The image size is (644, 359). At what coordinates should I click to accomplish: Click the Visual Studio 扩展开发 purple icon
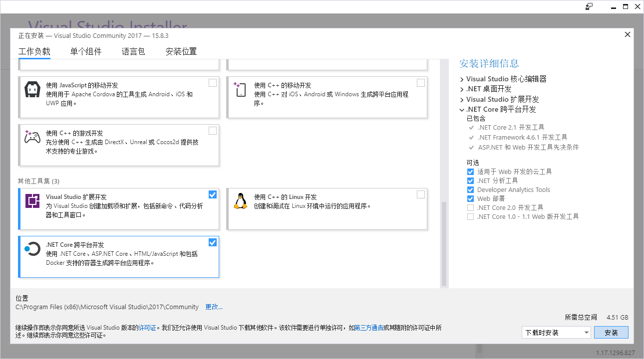tap(32, 201)
